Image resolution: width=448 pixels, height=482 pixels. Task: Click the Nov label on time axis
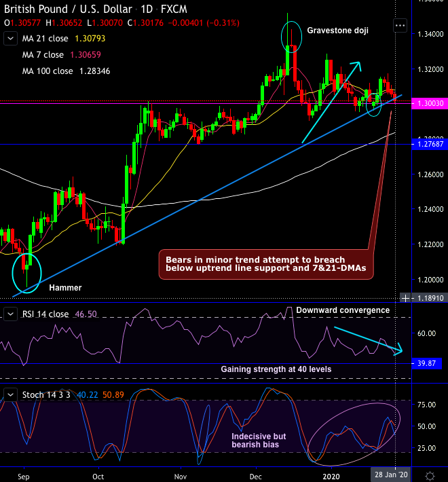181,477
